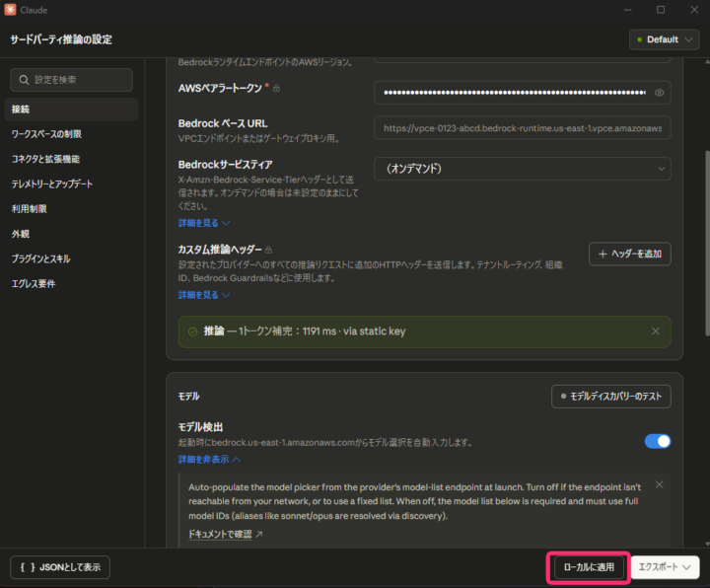Open ワークスペースの制限 settings section

click(72, 134)
